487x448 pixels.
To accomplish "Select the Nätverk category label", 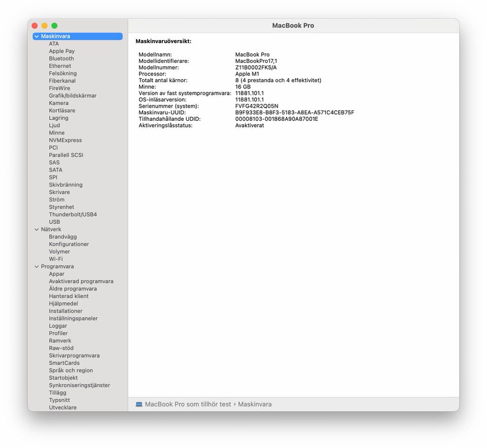I will coord(51,229).
